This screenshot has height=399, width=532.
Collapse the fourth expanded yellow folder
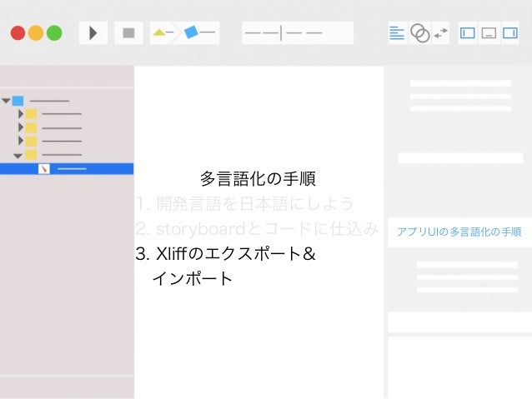(x=18, y=156)
